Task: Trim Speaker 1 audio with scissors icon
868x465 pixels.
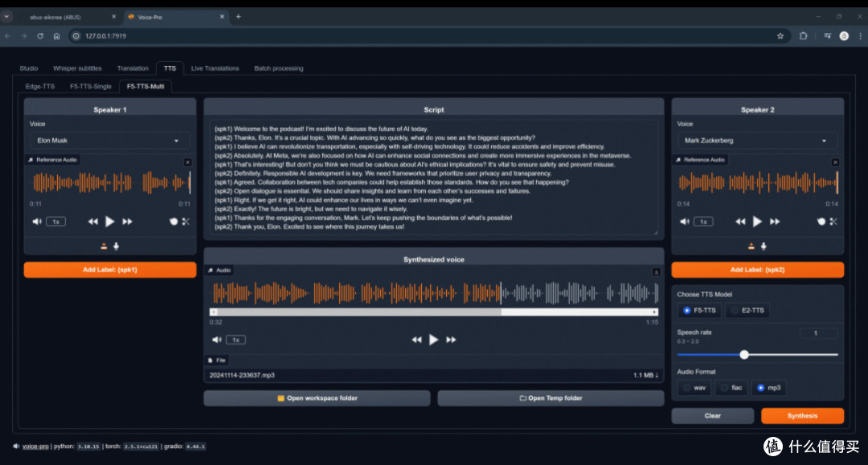Action: (x=186, y=222)
